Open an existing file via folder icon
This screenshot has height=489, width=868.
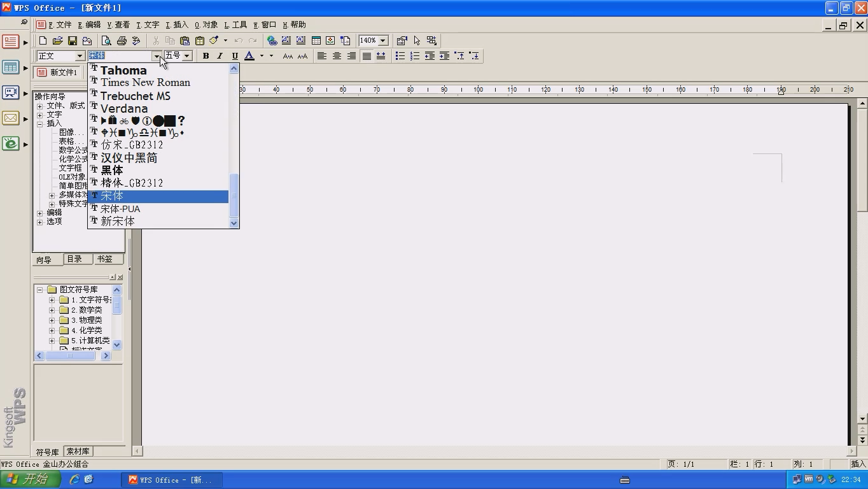[57, 41]
